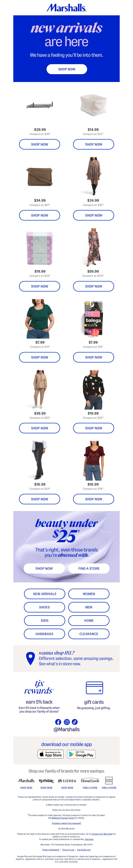133x868 pixels.
Task: Open the CLEARANCE category
Action: 89,634
